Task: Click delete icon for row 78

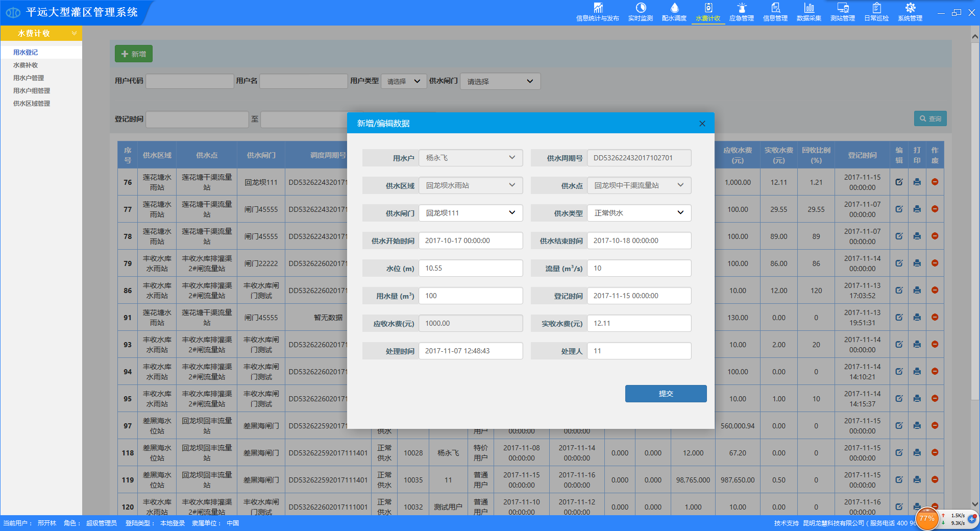Action: click(935, 236)
